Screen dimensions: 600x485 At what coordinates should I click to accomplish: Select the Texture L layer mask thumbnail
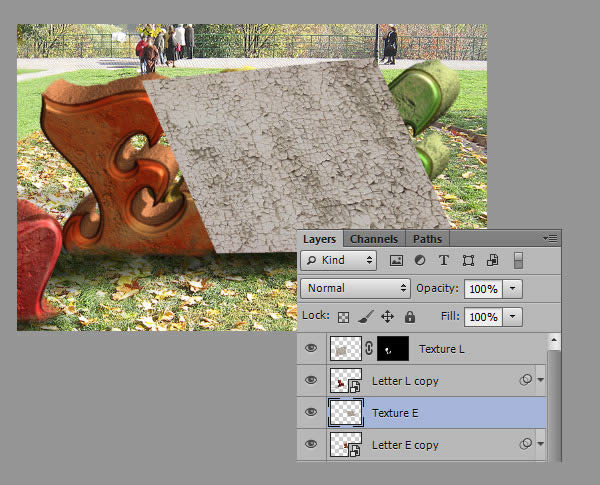[x=394, y=349]
